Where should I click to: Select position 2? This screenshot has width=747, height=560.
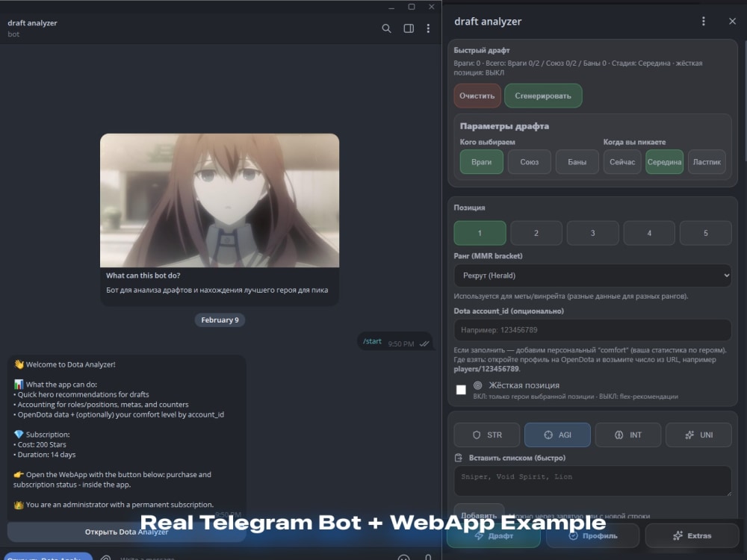click(536, 233)
